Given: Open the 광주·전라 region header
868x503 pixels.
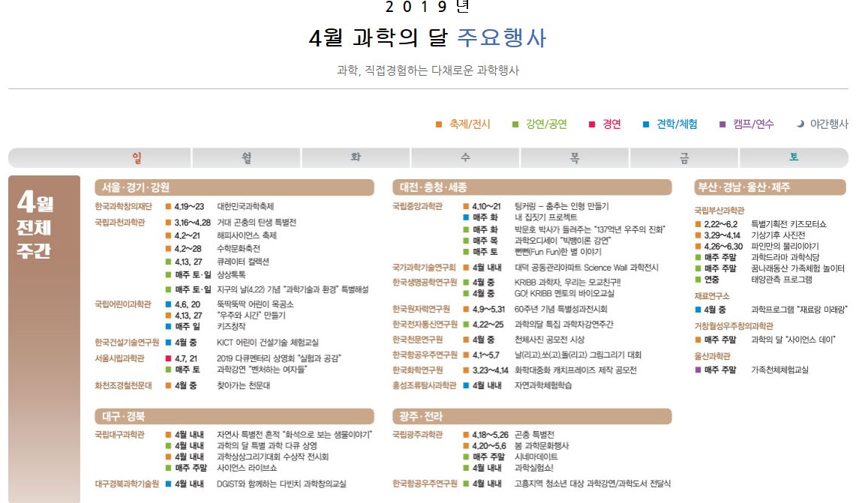Looking at the screenshot, I should coord(531,416).
